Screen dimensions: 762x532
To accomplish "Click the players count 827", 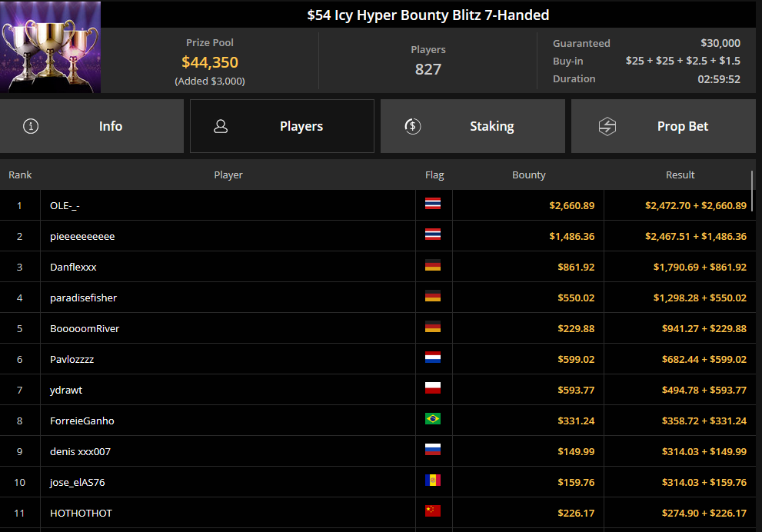I will click(x=428, y=69).
